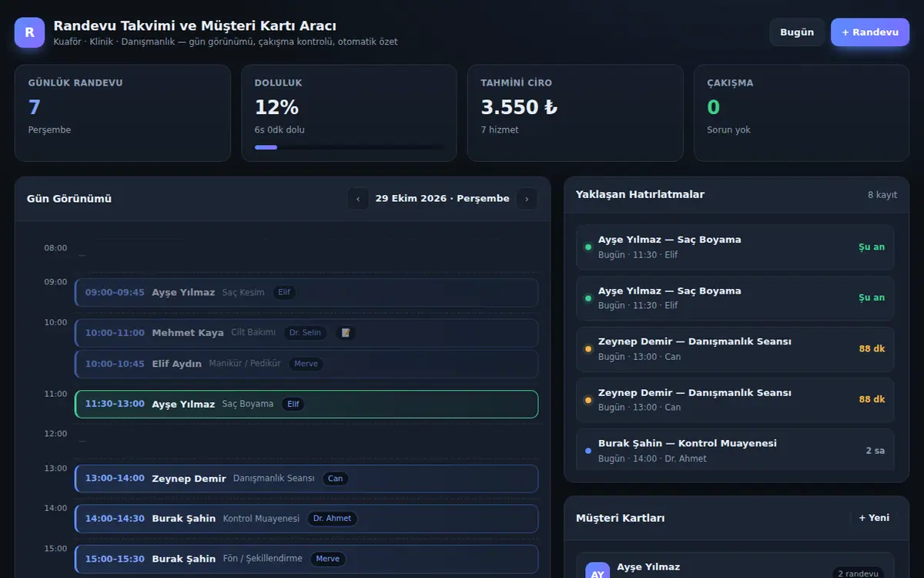
Task: Open Mehmet Kaya's Cilt Bakımı appointment
Action: 306,333
